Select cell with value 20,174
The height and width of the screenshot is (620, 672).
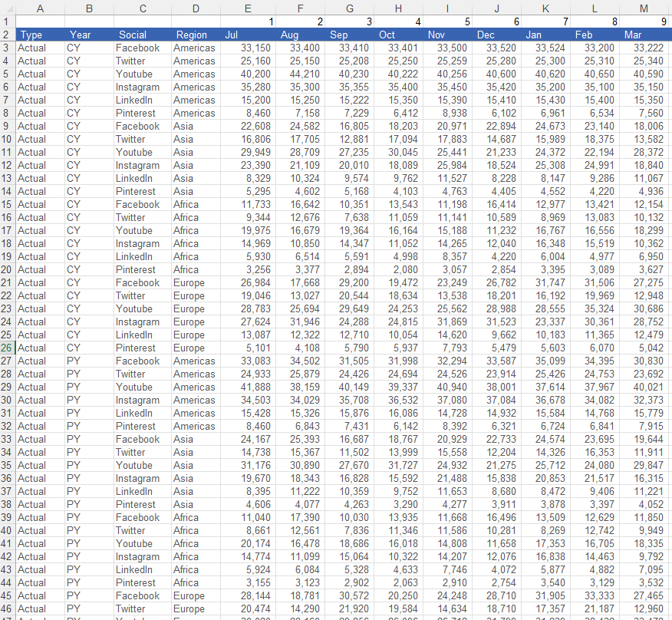pyautogui.click(x=248, y=543)
